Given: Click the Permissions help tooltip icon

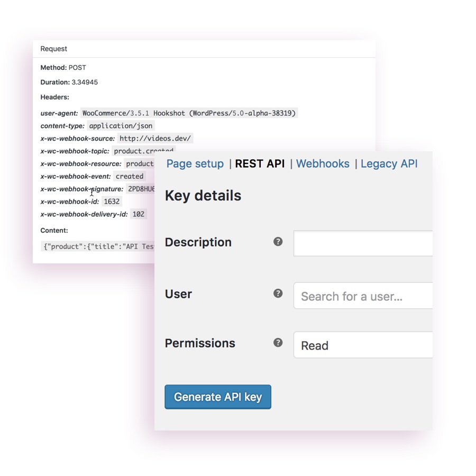Looking at the screenshot, I should click(278, 343).
